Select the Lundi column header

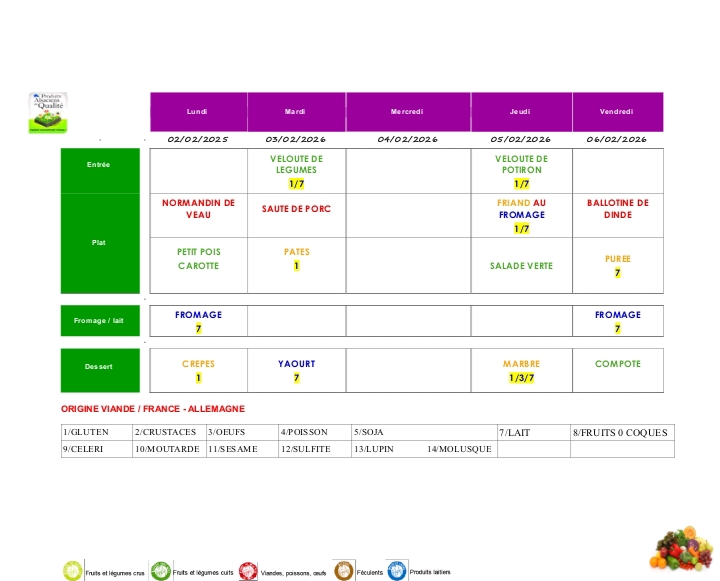[198, 112]
